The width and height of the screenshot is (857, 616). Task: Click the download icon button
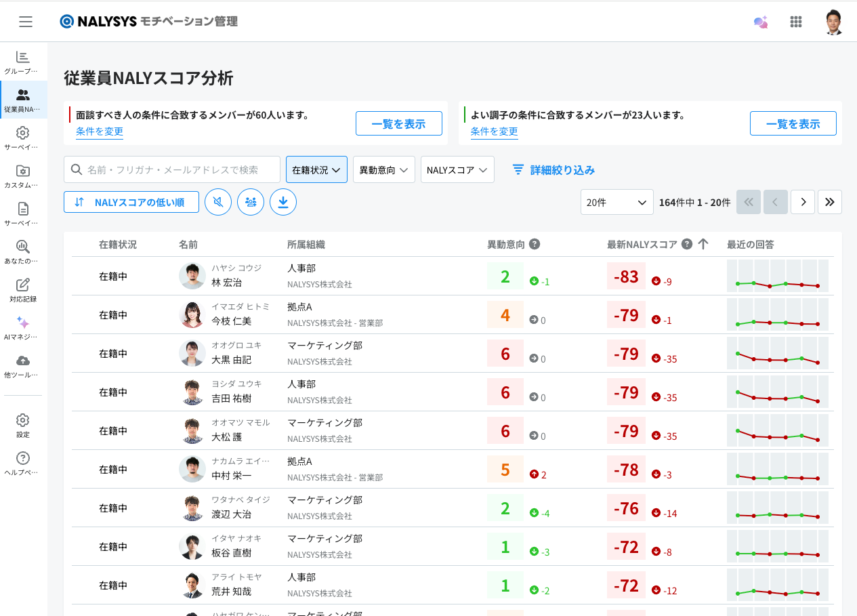[x=283, y=202]
